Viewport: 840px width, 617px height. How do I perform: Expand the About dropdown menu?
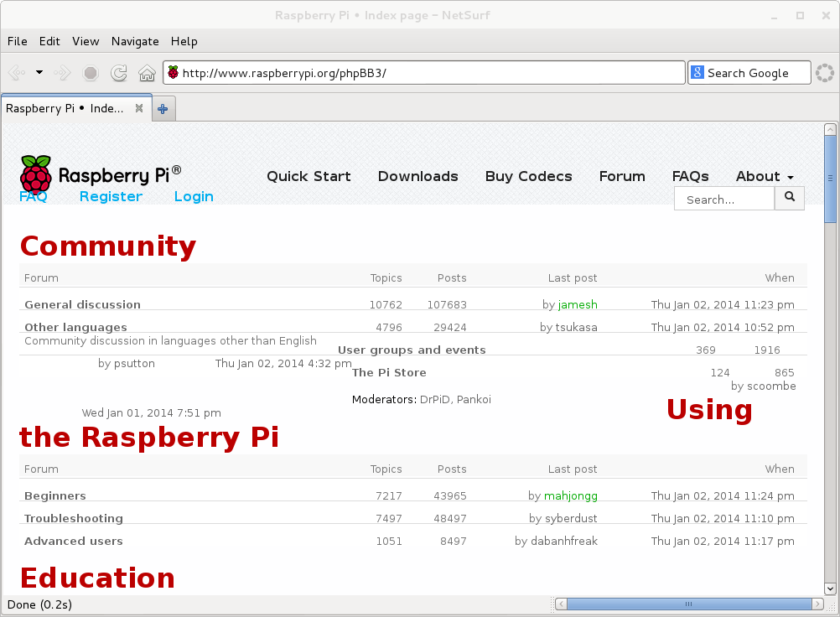coord(765,176)
